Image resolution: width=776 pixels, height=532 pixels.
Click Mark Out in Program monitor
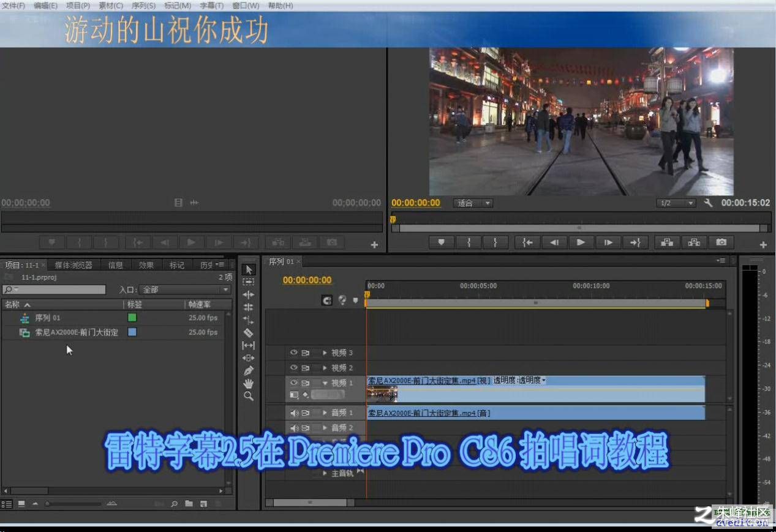click(x=495, y=242)
